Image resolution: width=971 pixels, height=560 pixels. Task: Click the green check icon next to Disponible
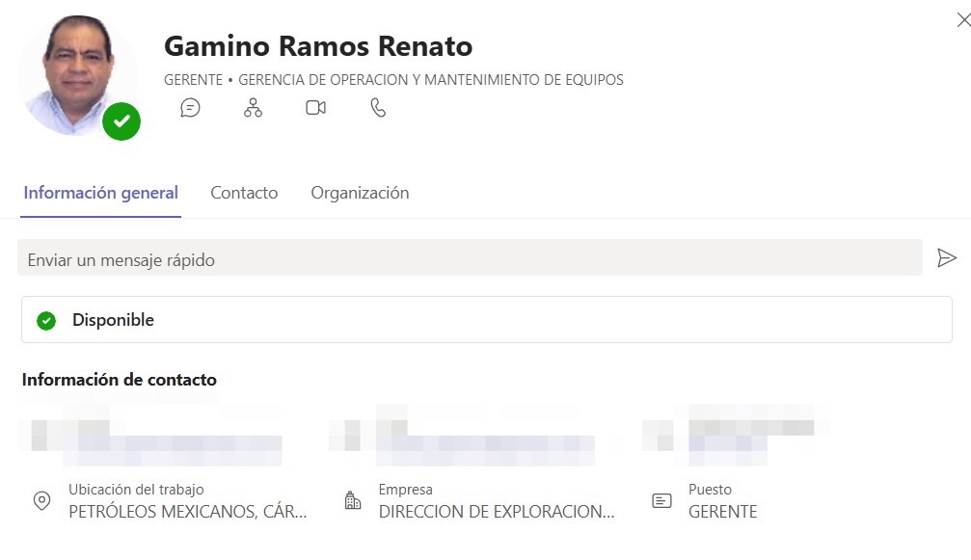[46, 320]
